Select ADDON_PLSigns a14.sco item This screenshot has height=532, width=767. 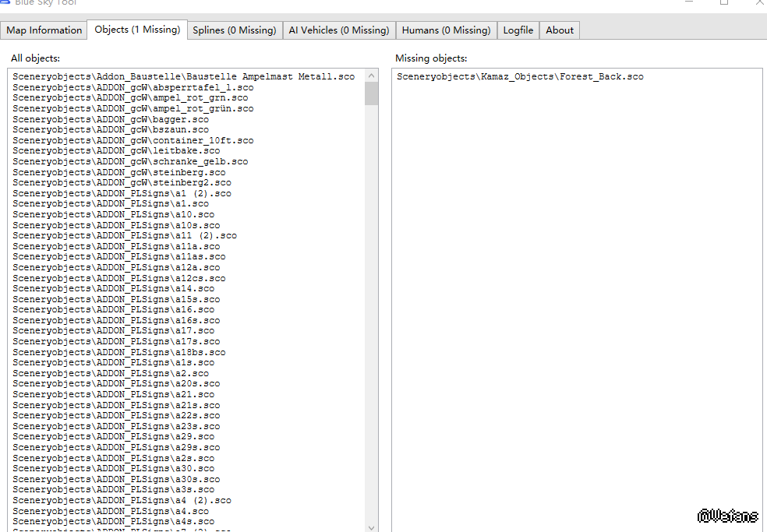click(x=113, y=288)
